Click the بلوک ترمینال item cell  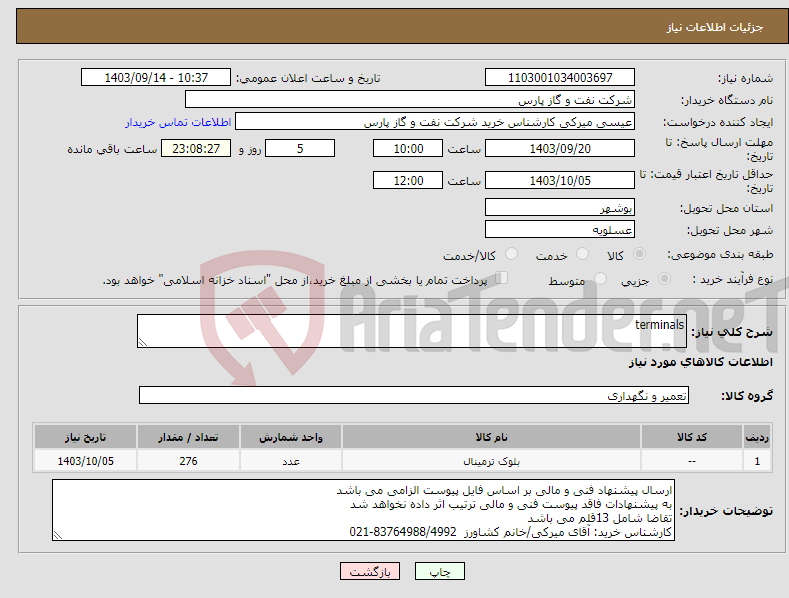coord(491,461)
